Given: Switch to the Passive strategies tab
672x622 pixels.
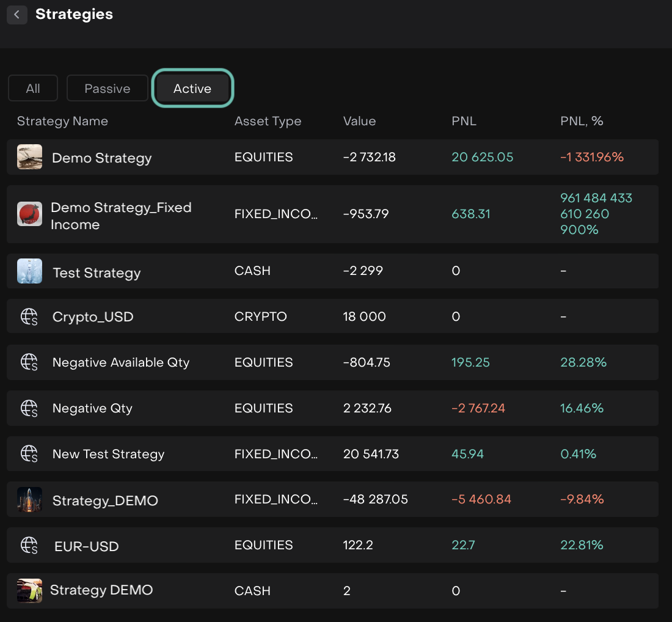Looking at the screenshot, I should [x=107, y=89].
